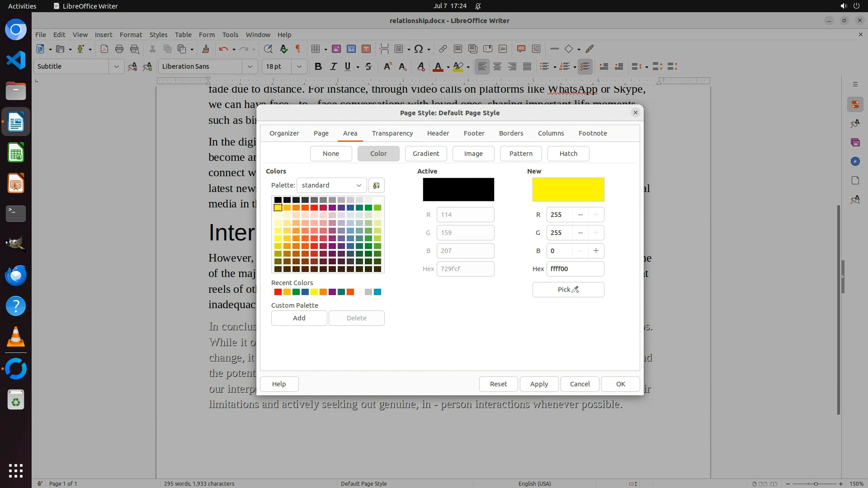Expand the Palette standard dropdown
This screenshot has width=868, height=488.
331,185
